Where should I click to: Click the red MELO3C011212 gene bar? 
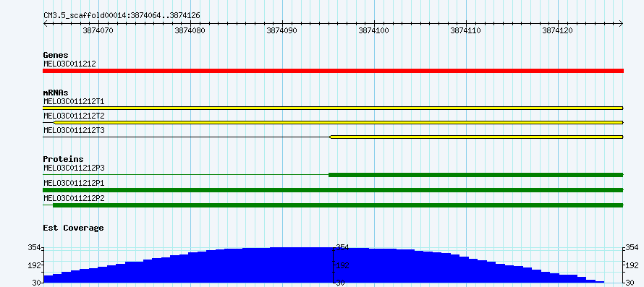(333, 71)
